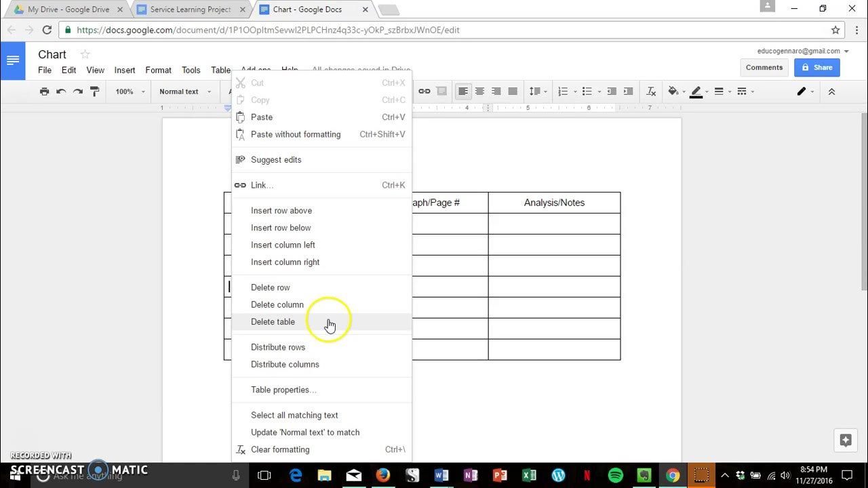Open the numbered list icon
This screenshot has width=868, height=488.
[x=563, y=91]
